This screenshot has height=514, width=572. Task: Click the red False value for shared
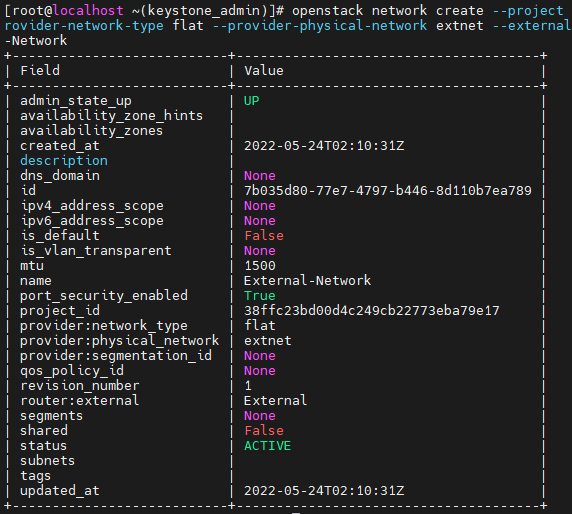click(x=264, y=430)
